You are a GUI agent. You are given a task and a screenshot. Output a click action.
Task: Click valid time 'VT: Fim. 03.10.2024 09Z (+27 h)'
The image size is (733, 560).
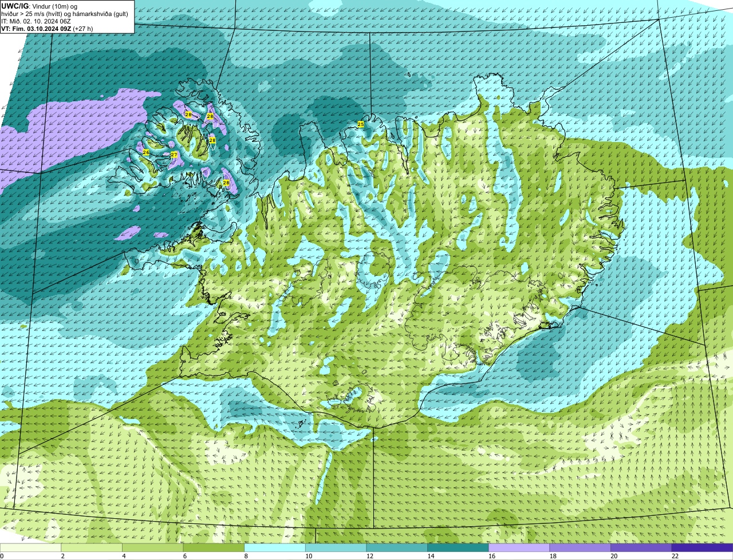47,28
